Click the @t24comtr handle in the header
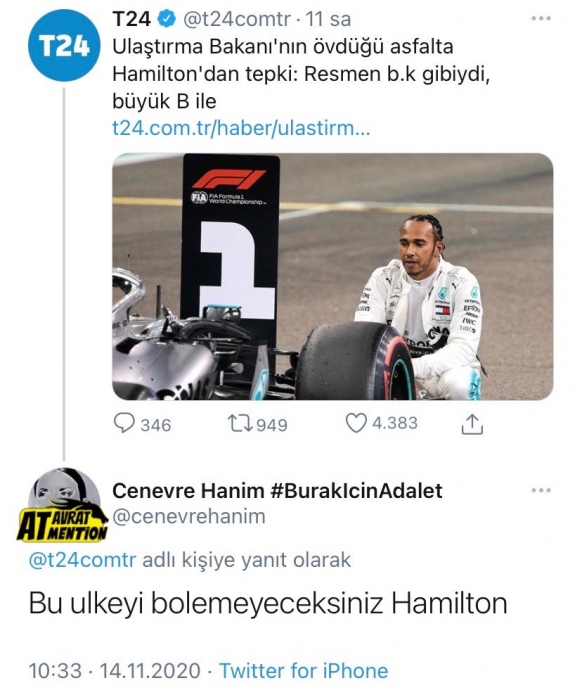The width and height of the screenshot is (582, 690). tap(237, 19)
